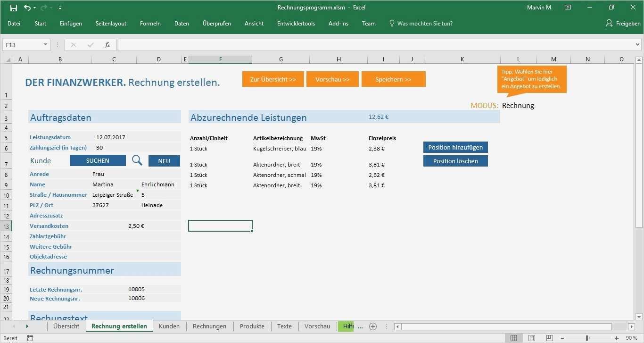Click the Versandkosten cell showing 2,50 €
Image resolution: width=644 pixels, height=343 pixels.
[136, 226]
